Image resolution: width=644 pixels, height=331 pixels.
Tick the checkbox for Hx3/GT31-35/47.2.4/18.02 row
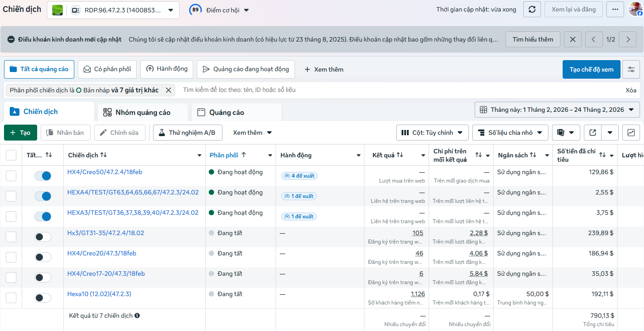pyautogui.click(x=11, y=237)
